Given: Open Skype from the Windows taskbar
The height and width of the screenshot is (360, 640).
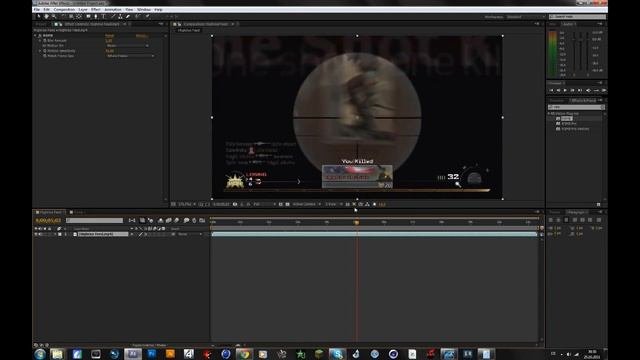Looking at the screenshot, I should point(337,354).
